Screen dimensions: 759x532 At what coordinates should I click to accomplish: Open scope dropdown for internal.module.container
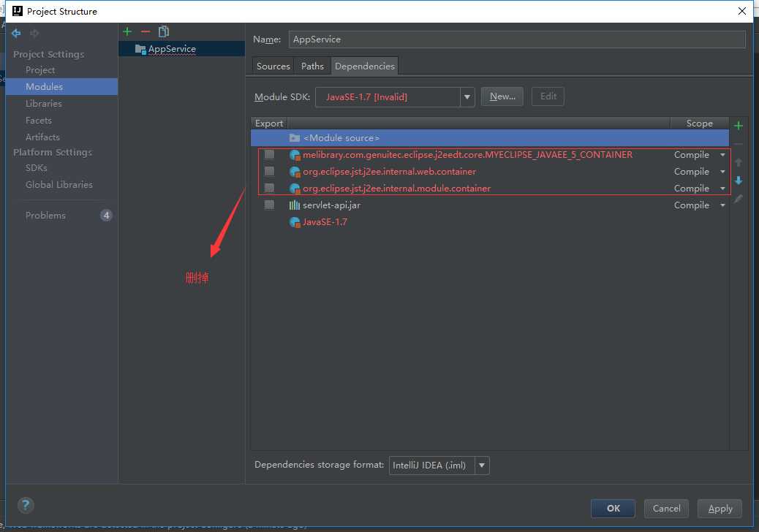tap(722, 189)
